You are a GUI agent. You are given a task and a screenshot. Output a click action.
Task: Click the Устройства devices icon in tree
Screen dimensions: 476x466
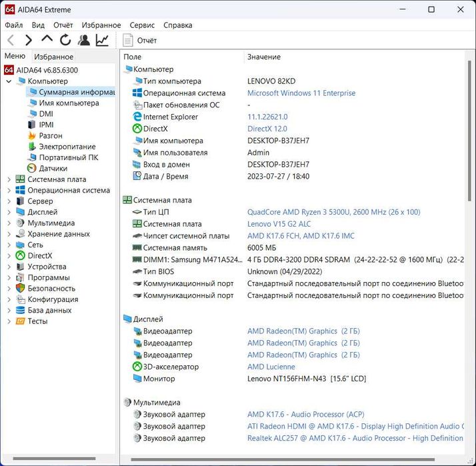(21, 267)
